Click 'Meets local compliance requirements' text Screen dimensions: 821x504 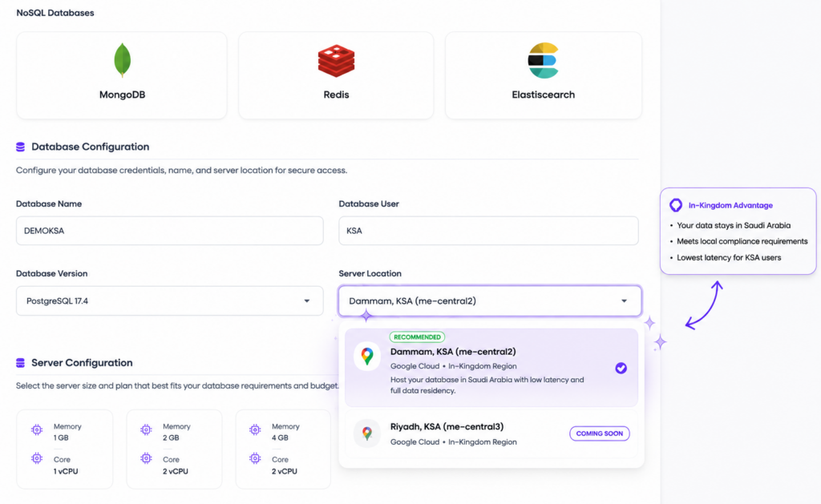pyautogui.click(x=742, y=241)
